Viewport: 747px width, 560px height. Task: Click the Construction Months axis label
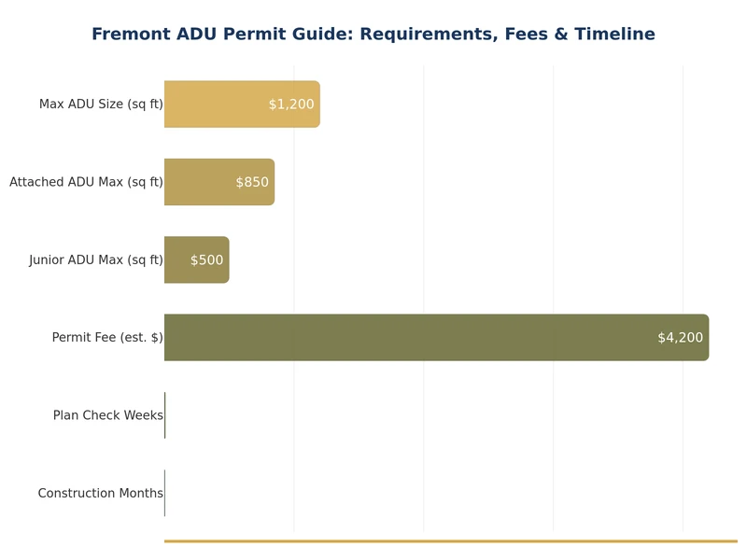point(100,493)
